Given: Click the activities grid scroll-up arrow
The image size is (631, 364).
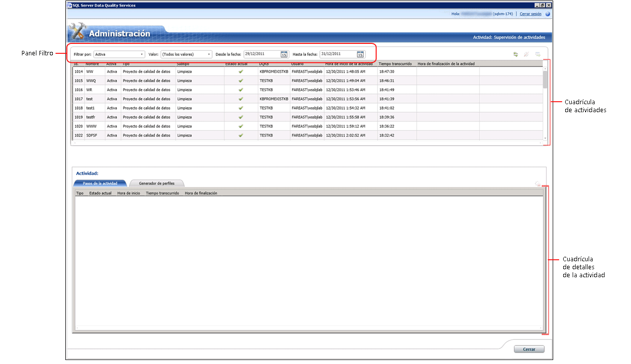Looking at the screenshot, I should click(x=545, y=69).
